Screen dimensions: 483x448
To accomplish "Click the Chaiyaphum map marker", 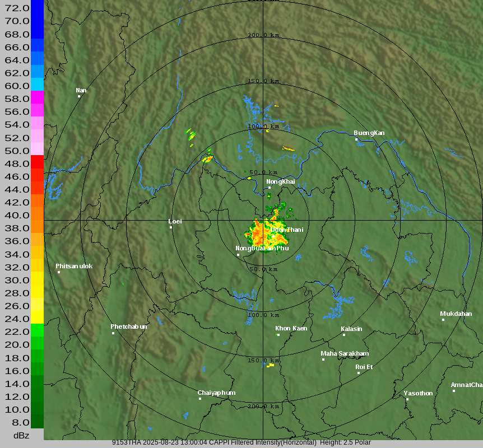I will point(199,399).
